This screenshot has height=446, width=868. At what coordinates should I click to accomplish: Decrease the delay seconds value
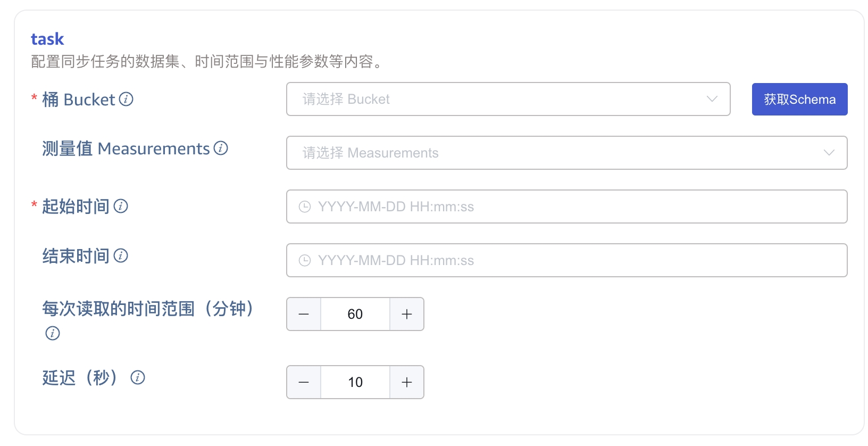tap(304, 382)
